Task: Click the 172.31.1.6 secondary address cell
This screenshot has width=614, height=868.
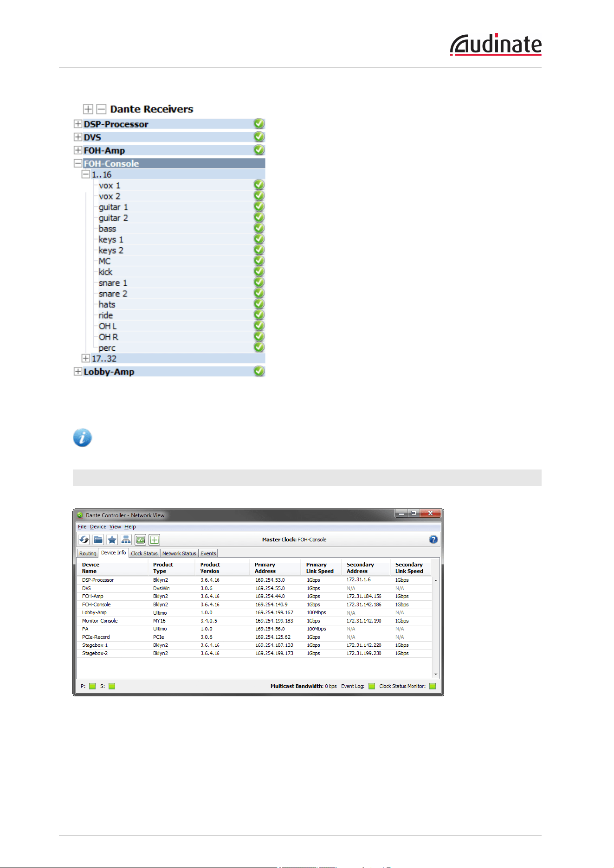Action: (359, 580)
